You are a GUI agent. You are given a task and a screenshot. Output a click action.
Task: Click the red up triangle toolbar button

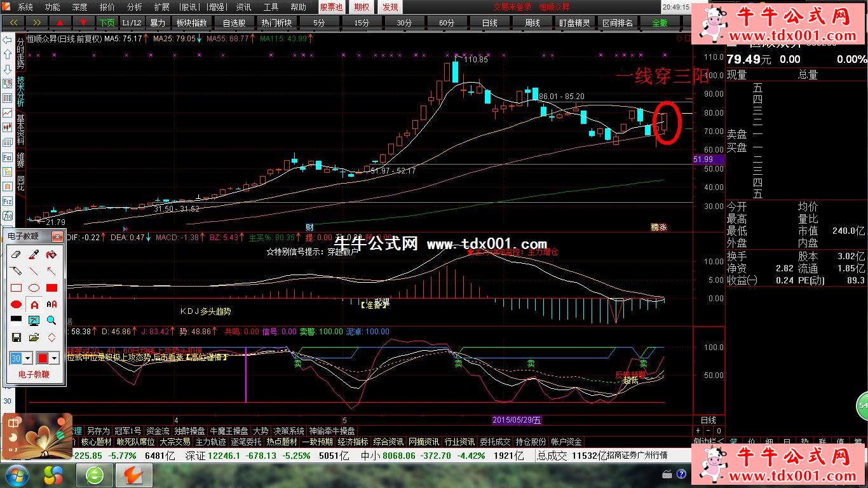pos(60,22)
